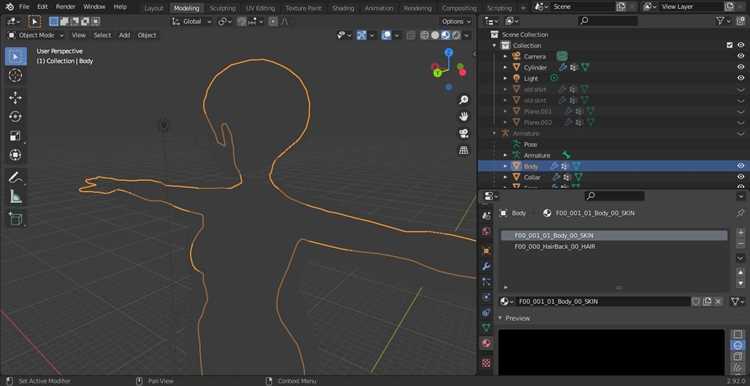Open the shading options dropdown arrow

467,35
